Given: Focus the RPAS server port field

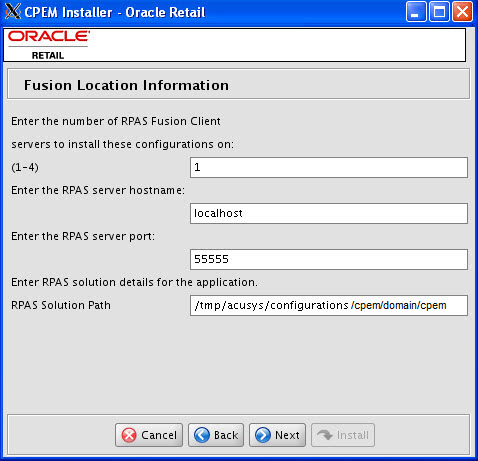Looking at the screenshot, I should pos(329,259).
